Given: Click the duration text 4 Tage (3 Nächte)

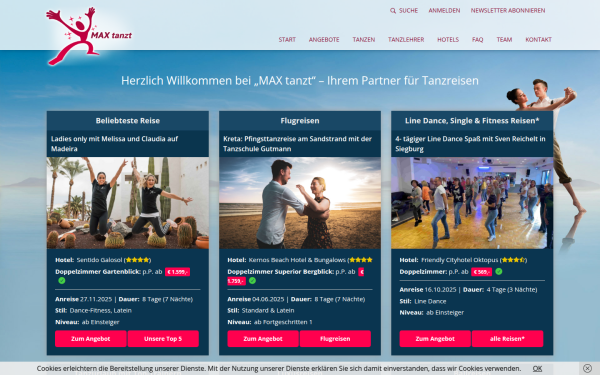Looking at the screenshot, I should (512, 290).
